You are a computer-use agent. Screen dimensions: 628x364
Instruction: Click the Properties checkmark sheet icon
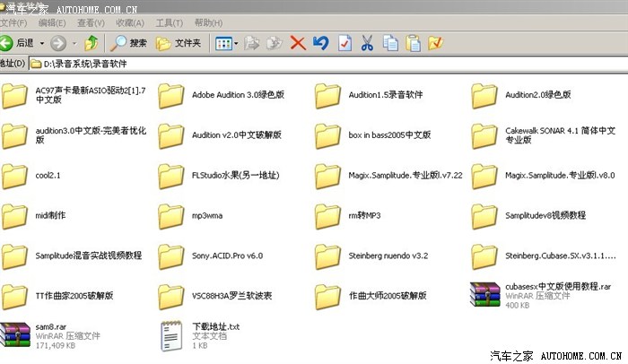click(435, 42)
